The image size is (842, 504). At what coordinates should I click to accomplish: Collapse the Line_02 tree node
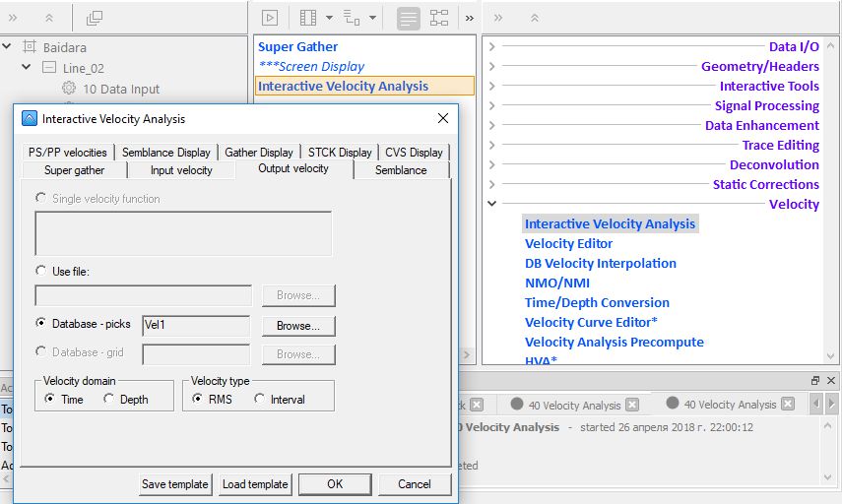[27, 67]
